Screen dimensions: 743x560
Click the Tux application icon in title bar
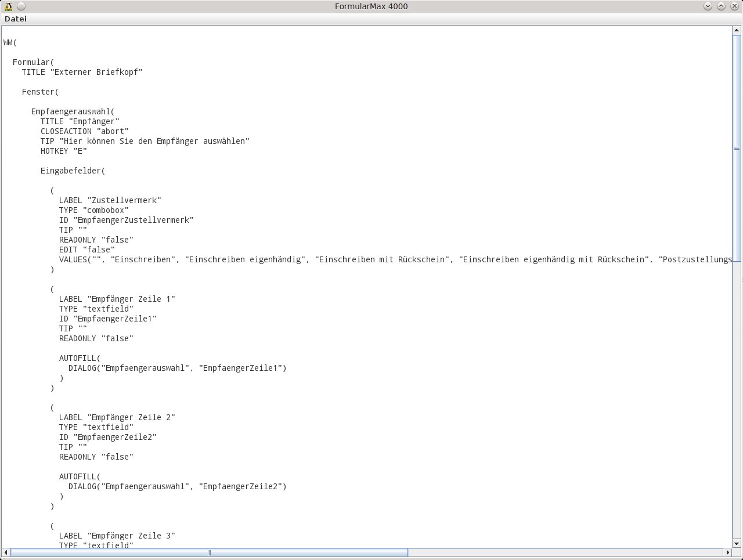click(x=8, y=6)
